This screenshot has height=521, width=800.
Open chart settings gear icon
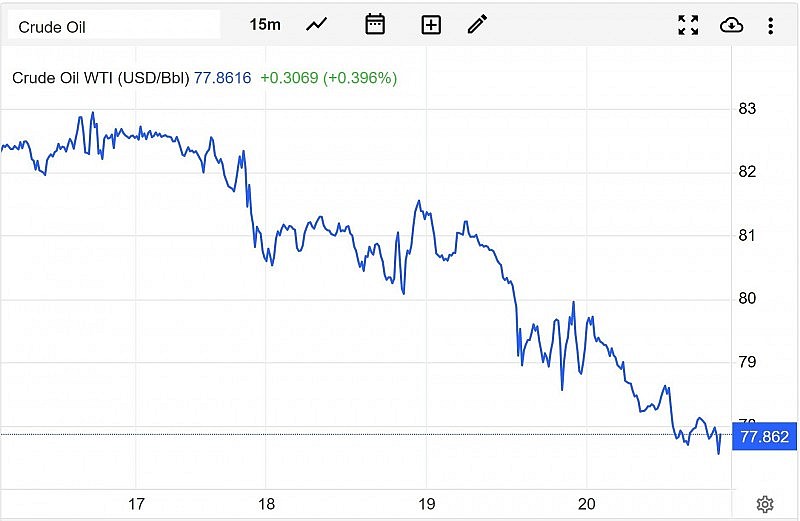tap(765, 503)
